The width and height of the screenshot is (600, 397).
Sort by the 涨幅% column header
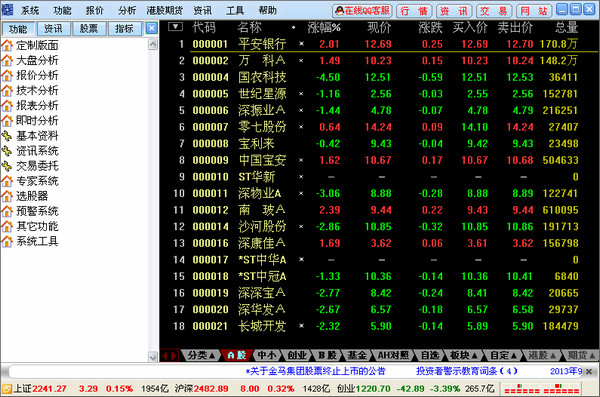pyautogui.click(x=324, y=28)
